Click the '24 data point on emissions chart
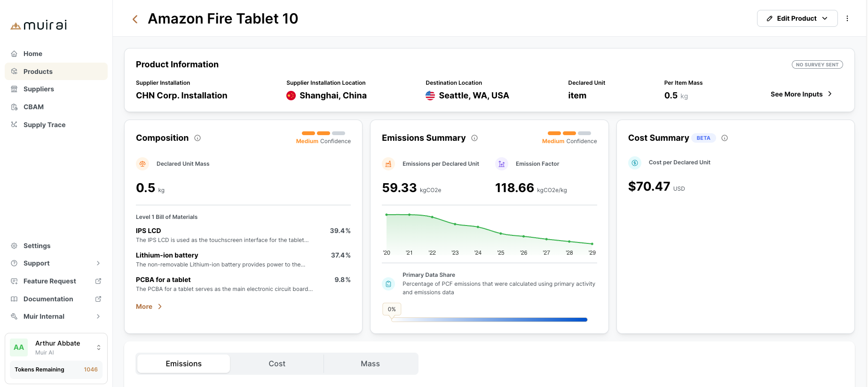The image size is (868, 387). (x=478, y=227)
